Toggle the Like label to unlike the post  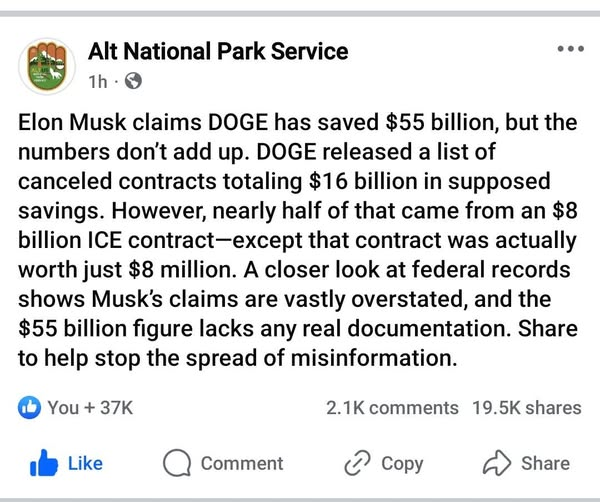point(85,463)
